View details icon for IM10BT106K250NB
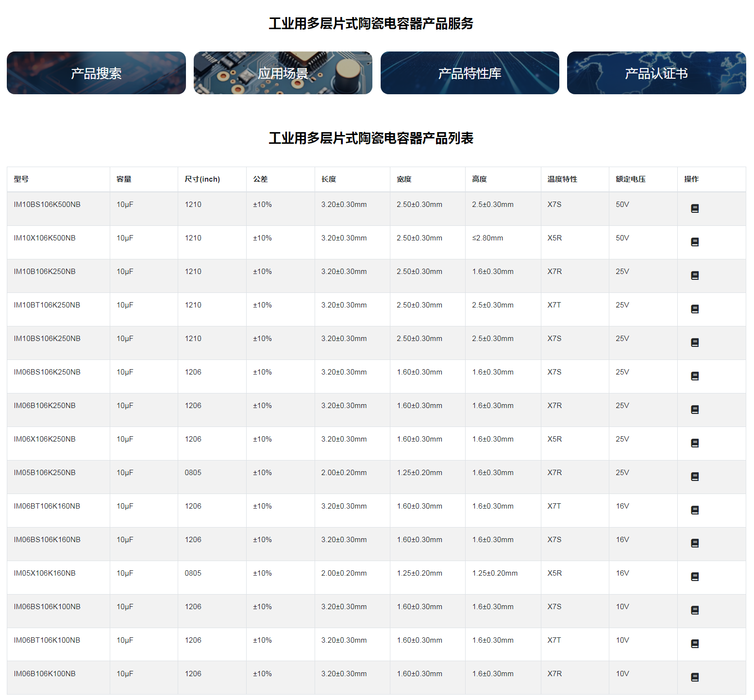Viewport: 754px width, 700px height. (x=695, y=309)
